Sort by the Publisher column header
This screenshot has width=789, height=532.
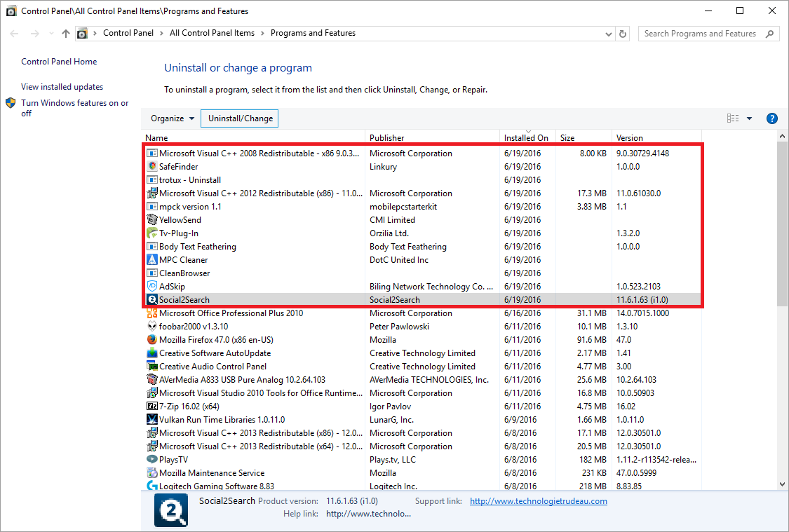coord(433,138)
